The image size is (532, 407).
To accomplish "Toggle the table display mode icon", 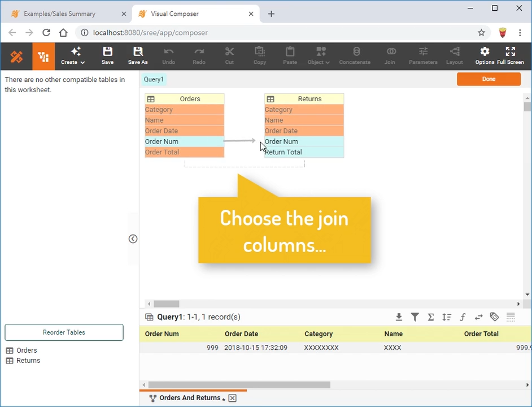I will (511, 317).
